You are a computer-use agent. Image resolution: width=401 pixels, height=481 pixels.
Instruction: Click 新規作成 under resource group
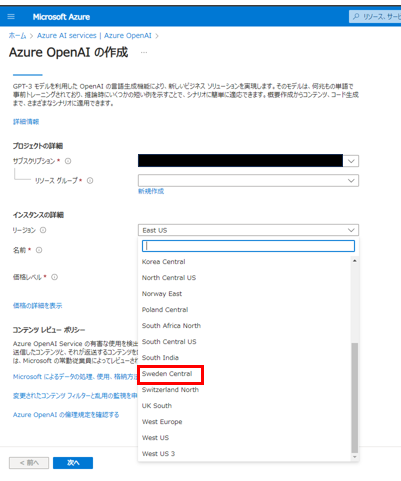(151, 191)
